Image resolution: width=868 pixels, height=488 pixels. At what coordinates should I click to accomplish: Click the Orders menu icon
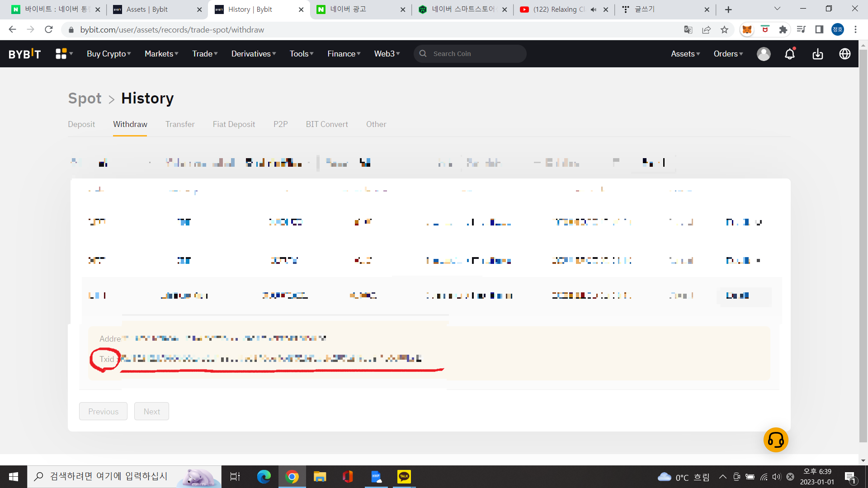pyautogui.click(x=728, y=54)
